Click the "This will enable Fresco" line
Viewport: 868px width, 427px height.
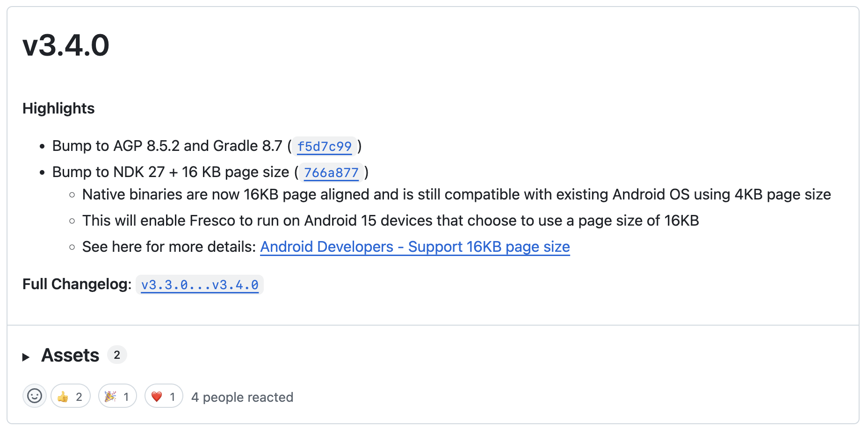[x=390, y=221]
